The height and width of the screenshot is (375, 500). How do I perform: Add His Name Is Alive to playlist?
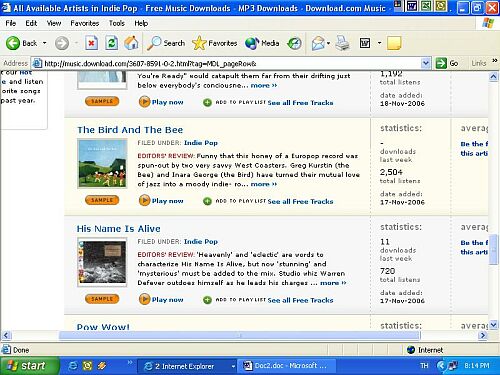pyautogui.click(x=234, y=300)
